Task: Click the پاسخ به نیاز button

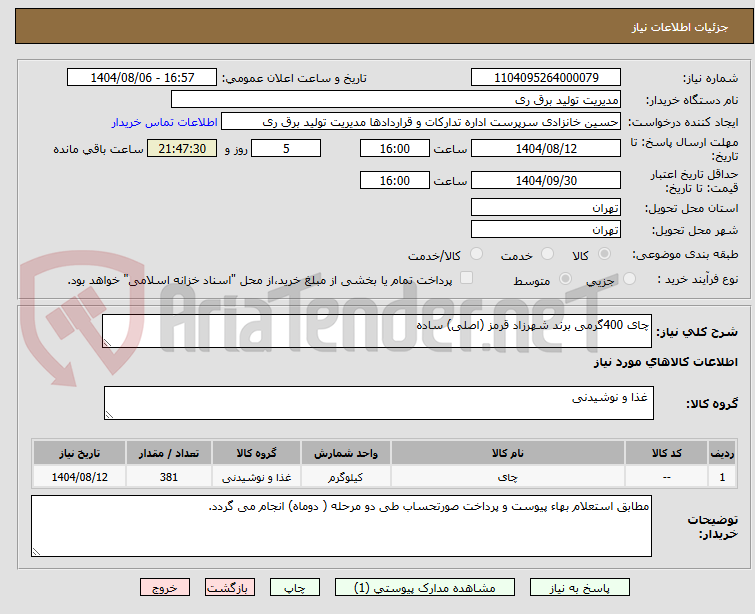Action: pyautogui.click(x=580, y=588)
